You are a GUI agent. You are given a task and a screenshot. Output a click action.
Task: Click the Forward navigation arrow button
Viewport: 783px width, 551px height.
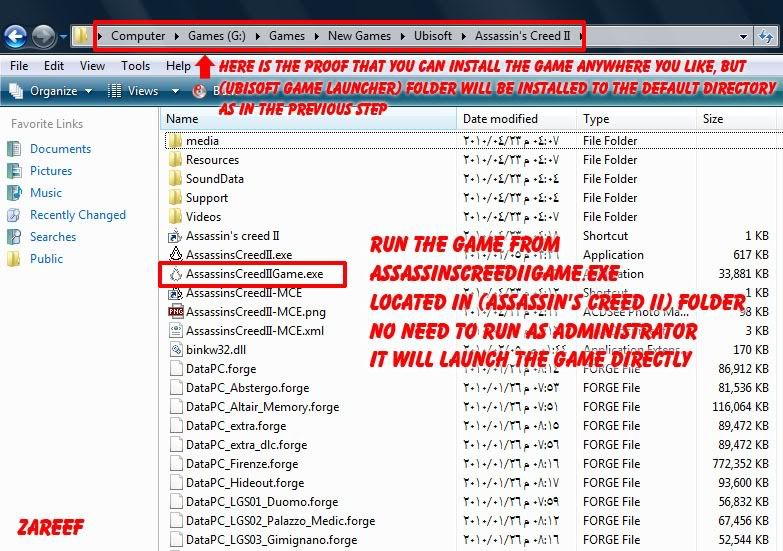[x=44, y=36]
